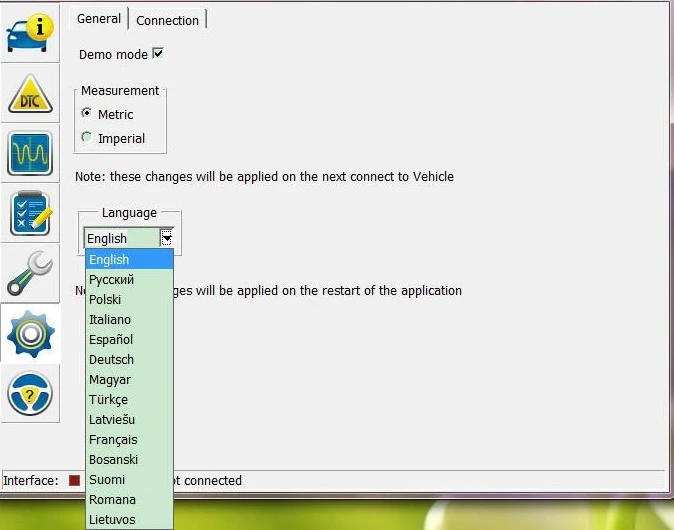Choose Русский in the language list

pyautogui.click(x=129, y=279)
